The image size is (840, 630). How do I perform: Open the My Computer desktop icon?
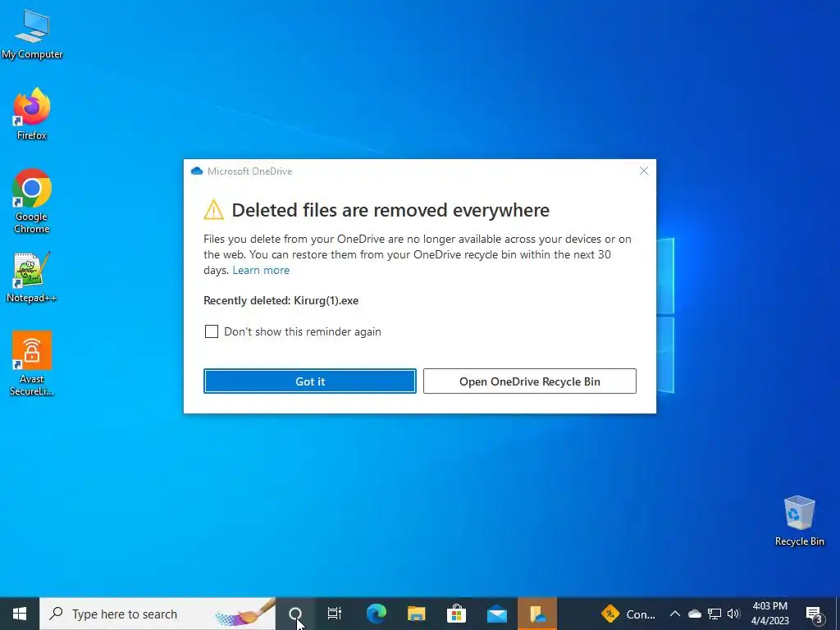32,34
